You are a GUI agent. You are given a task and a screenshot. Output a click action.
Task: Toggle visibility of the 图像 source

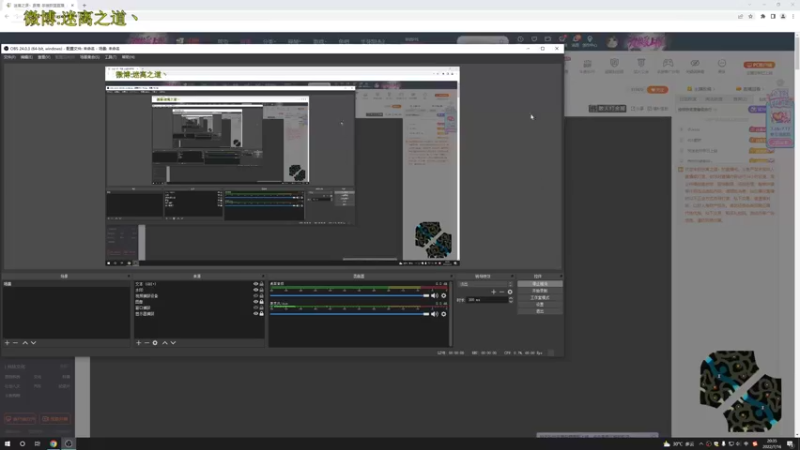coord(256,302)
